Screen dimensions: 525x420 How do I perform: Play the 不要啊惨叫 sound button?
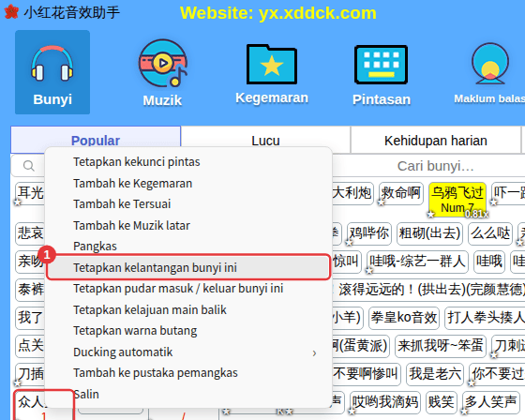click(367, 374)
